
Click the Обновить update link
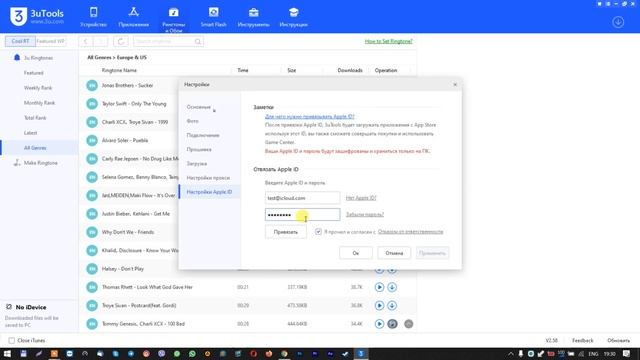point(618,340)
